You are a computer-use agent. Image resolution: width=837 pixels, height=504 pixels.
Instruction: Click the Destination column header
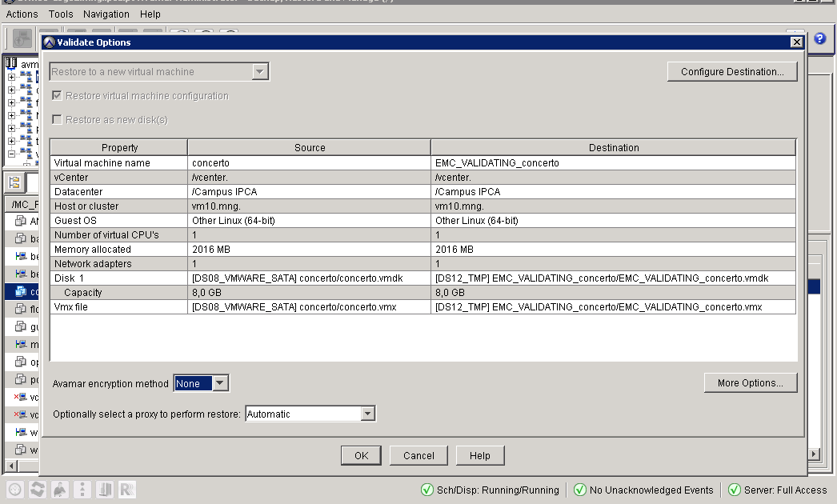coord(613,147)
